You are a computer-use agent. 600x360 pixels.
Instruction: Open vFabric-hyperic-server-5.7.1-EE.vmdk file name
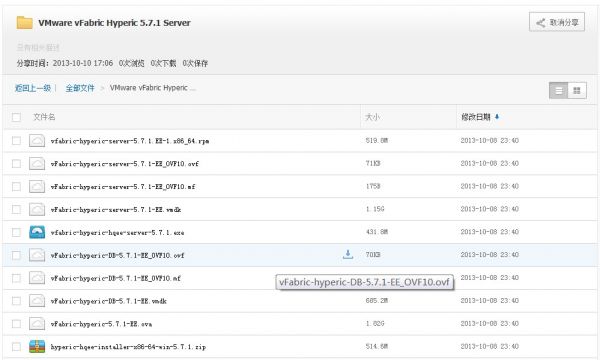(x=116, y=210)
